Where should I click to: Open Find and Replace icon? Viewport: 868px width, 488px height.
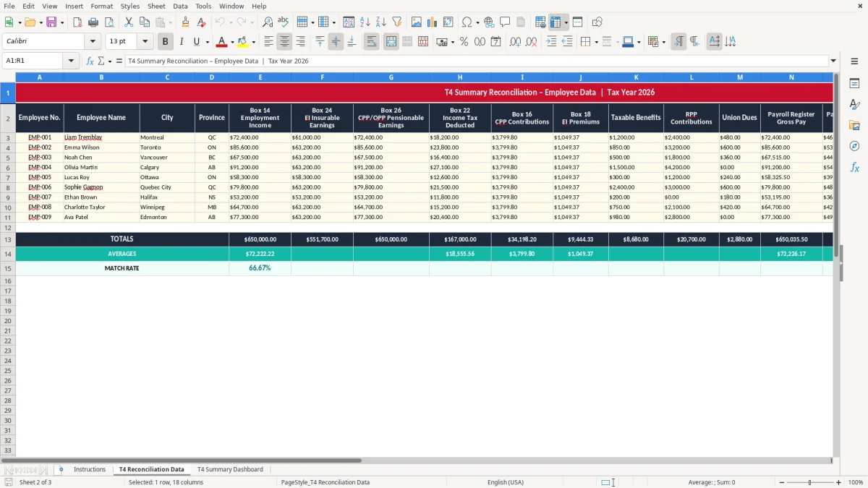[268, 22]
